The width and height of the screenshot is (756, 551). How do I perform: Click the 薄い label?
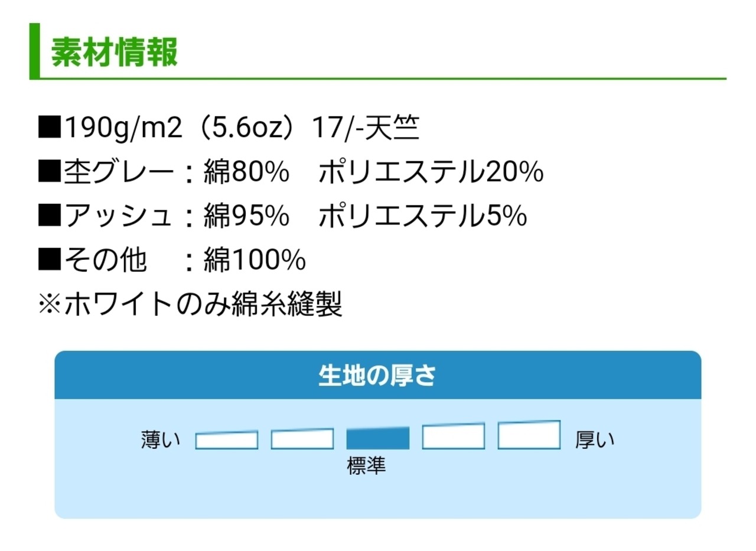tap(160, 440)
